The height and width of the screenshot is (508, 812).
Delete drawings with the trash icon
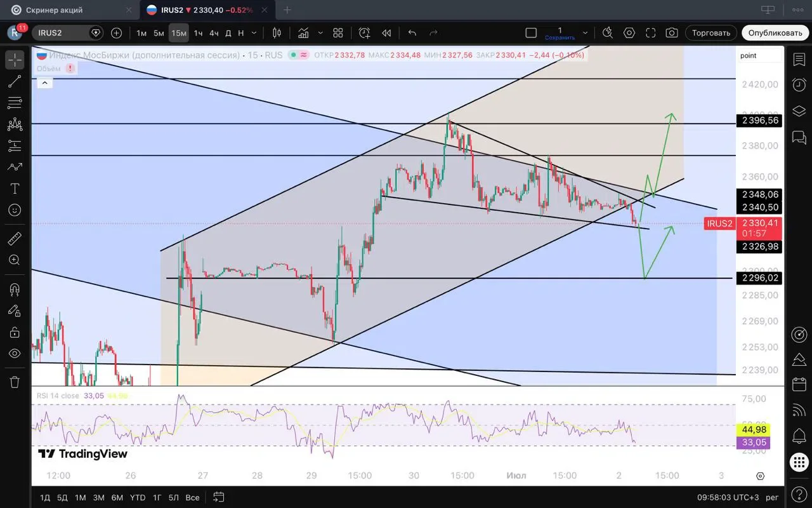coord(15,382)
